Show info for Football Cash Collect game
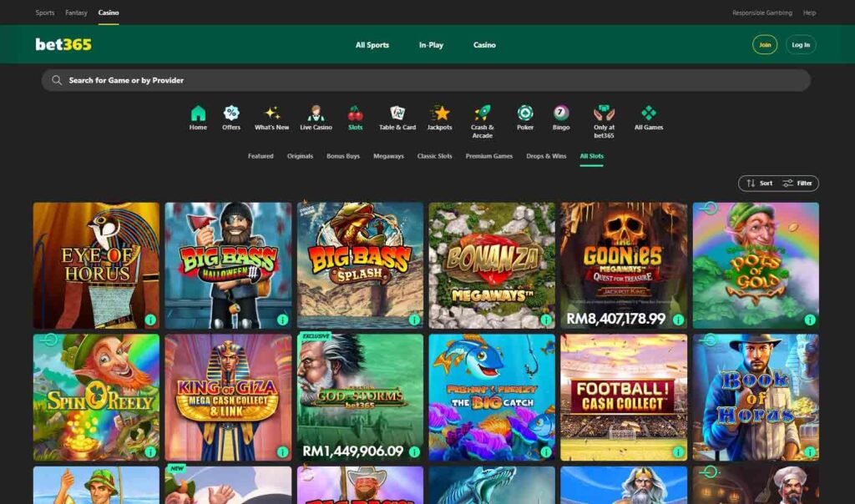Image resolution: width=855 pixels, height=504 pixels. tap(678, 451)
